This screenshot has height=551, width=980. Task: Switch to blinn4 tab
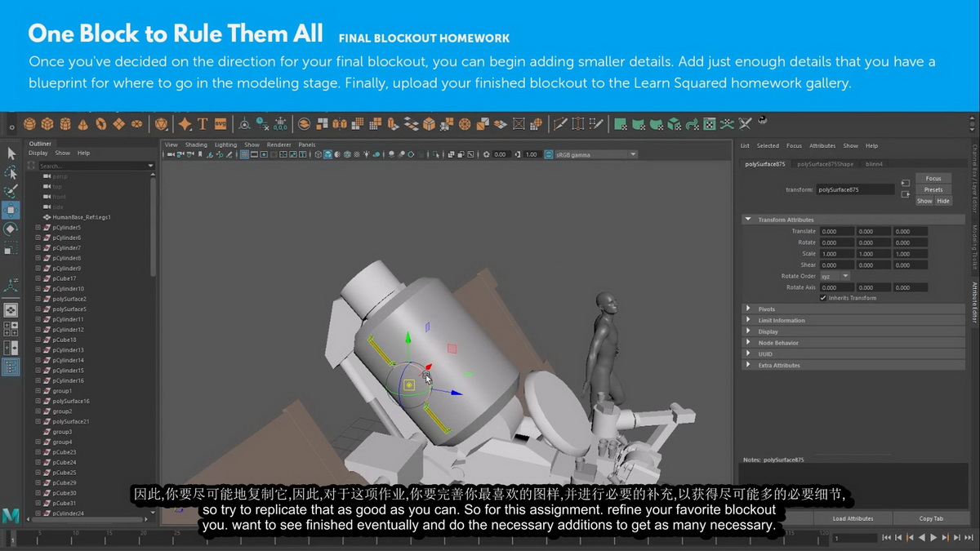(x=873, y=164)
